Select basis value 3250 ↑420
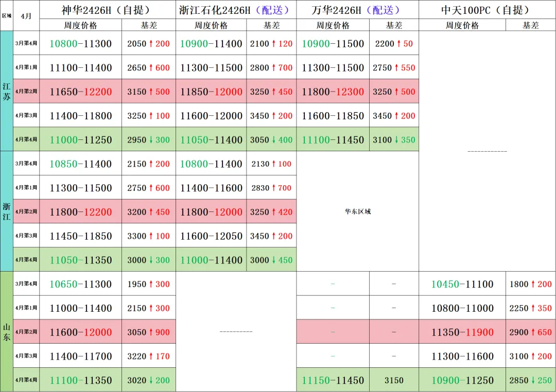Image resolution: width=556 pixels, height=392 pixels. (271, 211)
